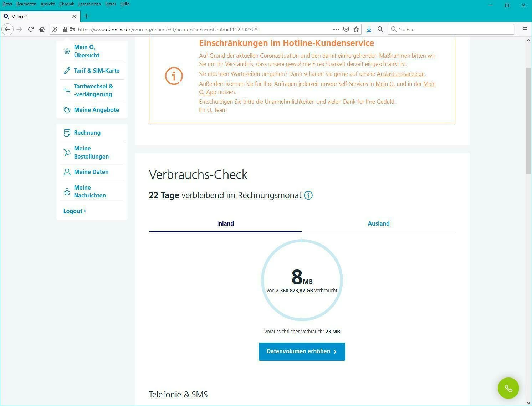Viewport: 532px width, 406px height.
Task: Reload the current page
Action: pyautogui.click(x=31, y=29)
